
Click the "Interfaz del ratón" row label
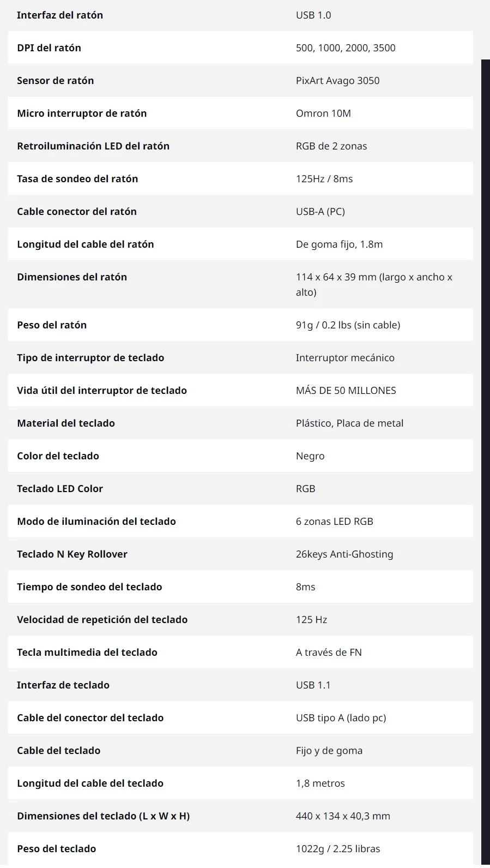tap(60, 15)
